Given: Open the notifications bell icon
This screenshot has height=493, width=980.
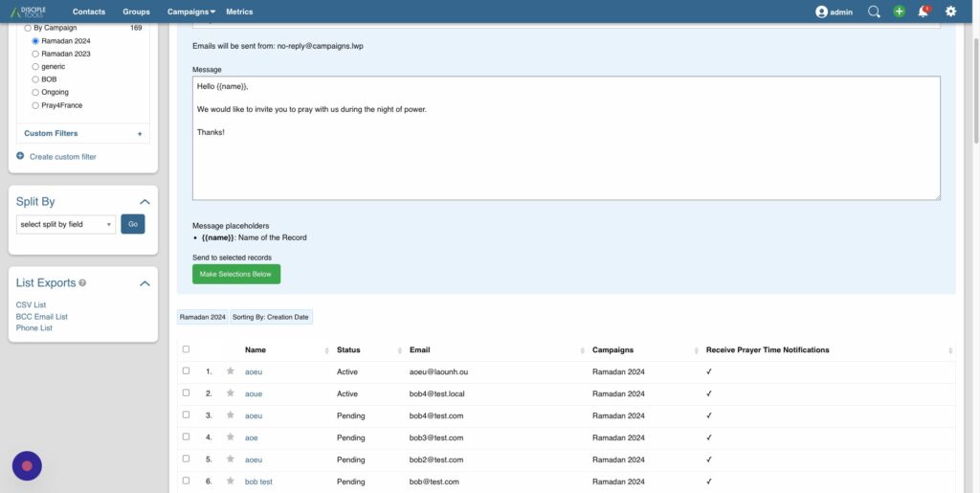Looking at the screenshot, I should 924,11.
